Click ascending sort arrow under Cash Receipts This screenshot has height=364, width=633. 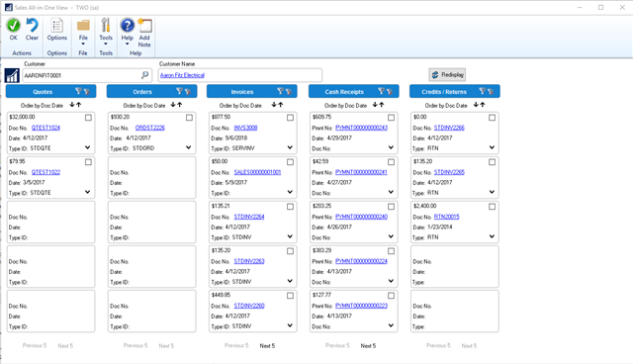tap(382, 105)
